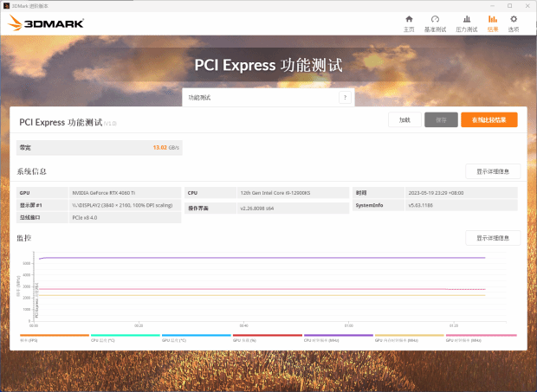Image resolution: width=537 pixels, height=392 pixels.
Task: Click the 加载 load button
Action: coord(404,119)
